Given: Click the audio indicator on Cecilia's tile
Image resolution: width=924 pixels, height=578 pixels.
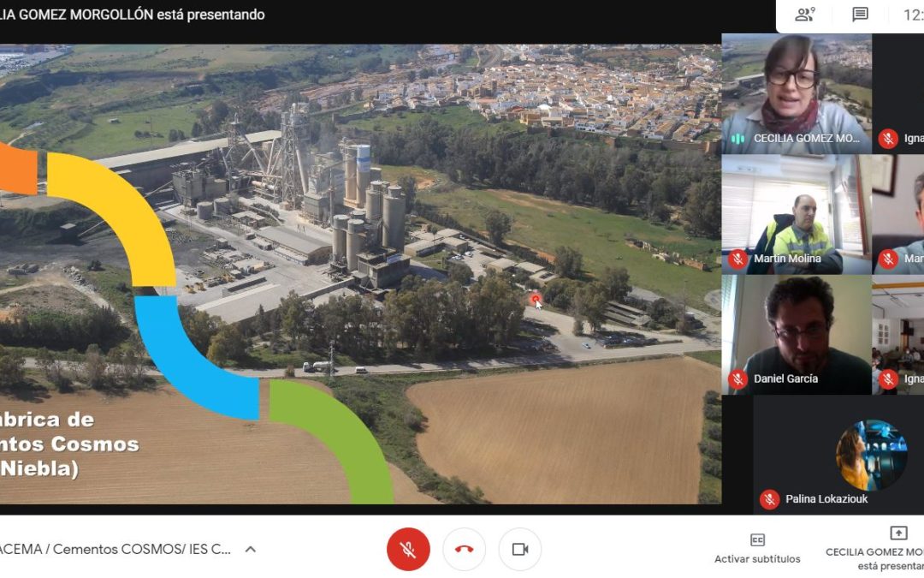Looking at the screenshot, I should (x=737, y=139).
